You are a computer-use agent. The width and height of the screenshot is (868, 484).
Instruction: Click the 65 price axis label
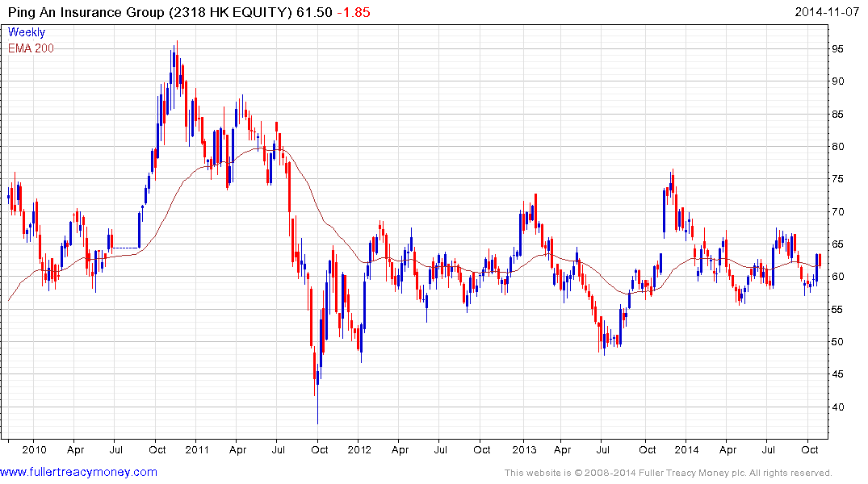(x=837, y=244)
